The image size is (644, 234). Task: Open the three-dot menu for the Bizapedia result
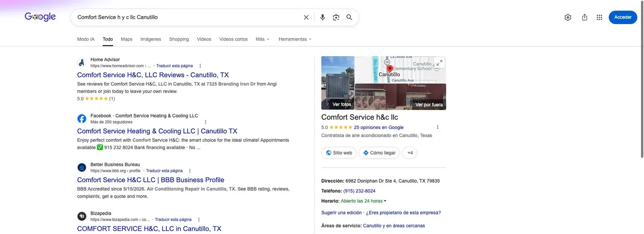(199, 219)
